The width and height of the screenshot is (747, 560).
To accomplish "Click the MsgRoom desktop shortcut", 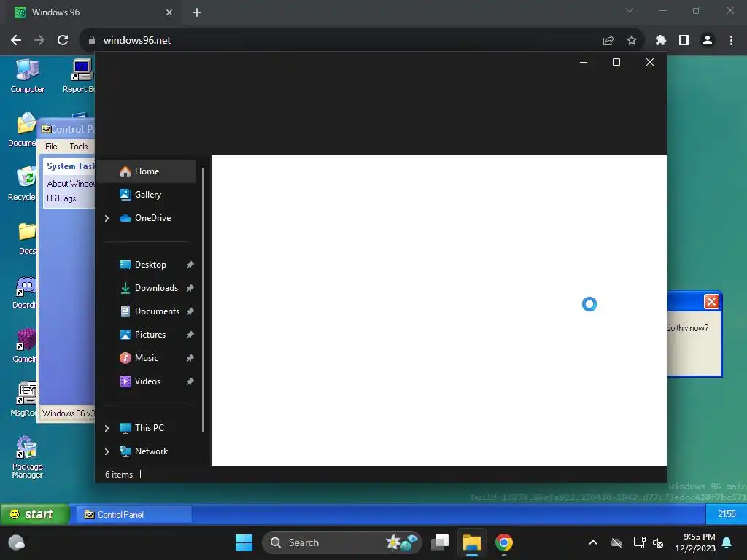I will [x=24, y=400].
